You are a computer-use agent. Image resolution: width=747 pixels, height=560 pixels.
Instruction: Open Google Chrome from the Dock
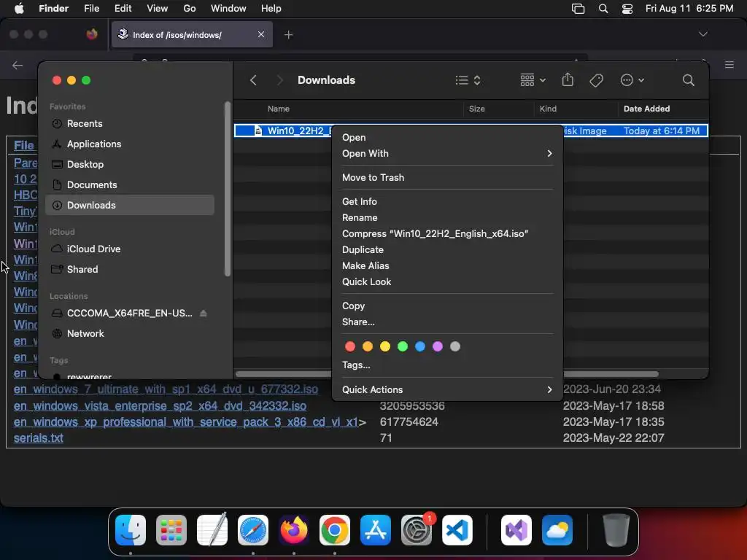pos(334,530)
